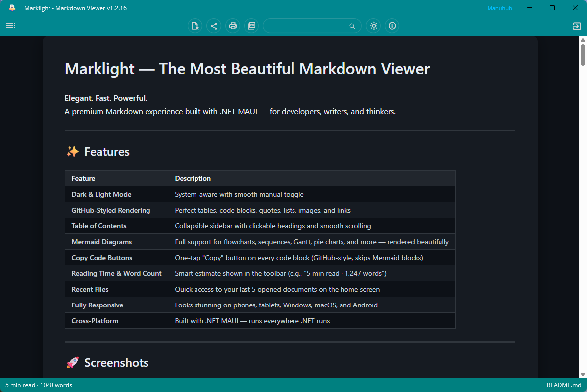Click the main Marklight title heading
The width and height of the screenshot is (587, 392).
(x=247, y=69)
